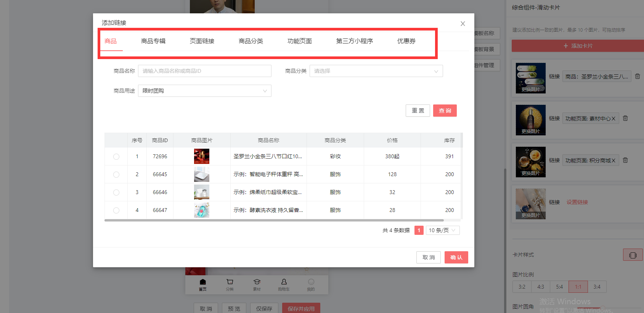The image size is (644, 313).
Task: Click 确认 to confirm link selection
Action: 456,258
